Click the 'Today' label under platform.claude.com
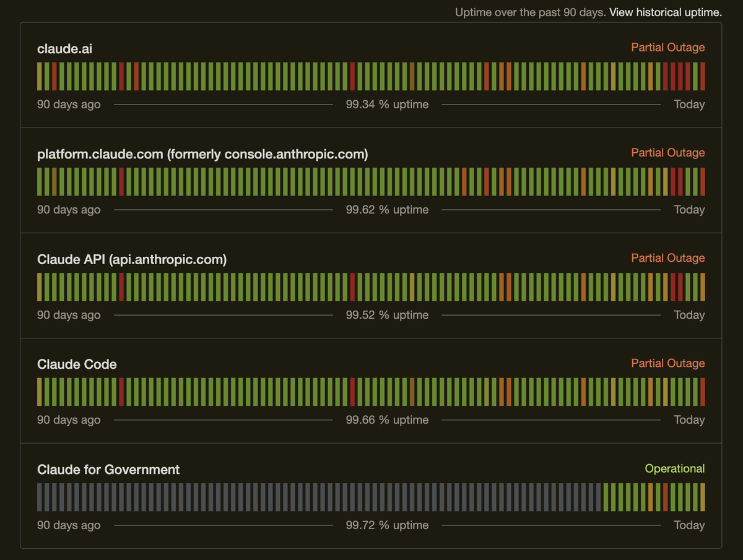This screenshot has height=560, width=743. (x=690, y=210)
